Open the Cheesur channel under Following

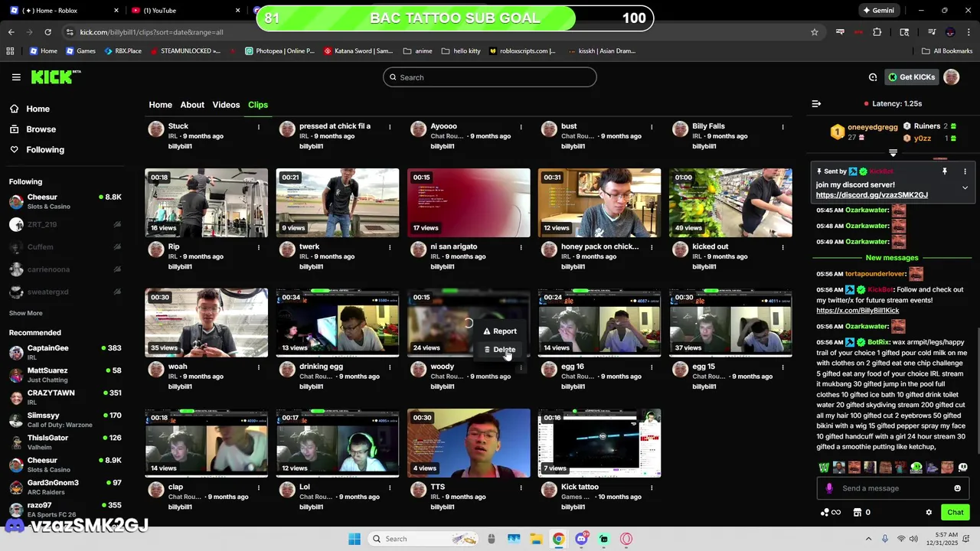(65, 201)
